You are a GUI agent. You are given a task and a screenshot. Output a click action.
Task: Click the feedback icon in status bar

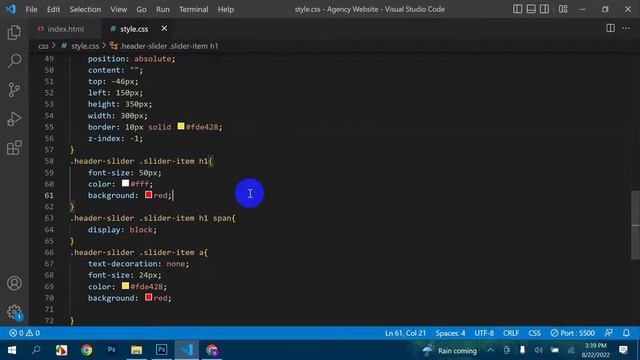608,333
